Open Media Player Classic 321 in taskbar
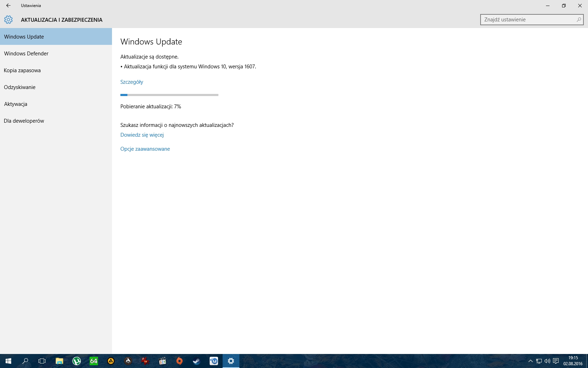The width and height of the screenshot is (588, 368). click(x=162, y=361)
